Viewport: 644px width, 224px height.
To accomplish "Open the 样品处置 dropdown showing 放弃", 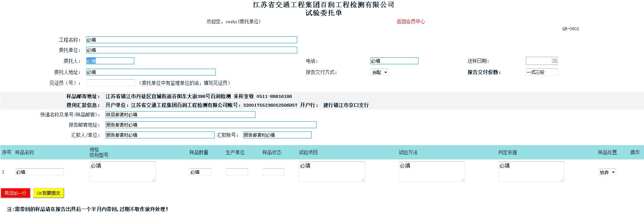I will [x=607, y=172].
